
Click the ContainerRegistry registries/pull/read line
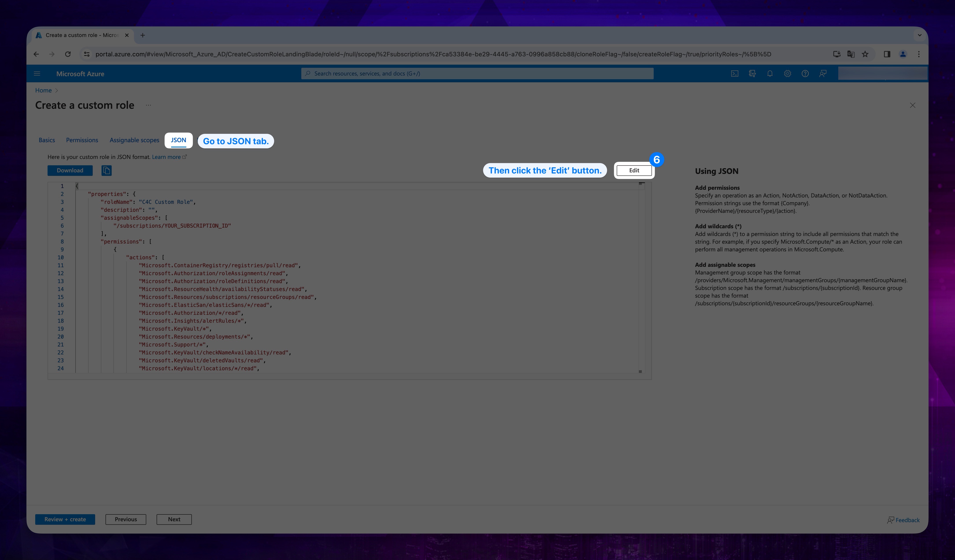point(220,265)
